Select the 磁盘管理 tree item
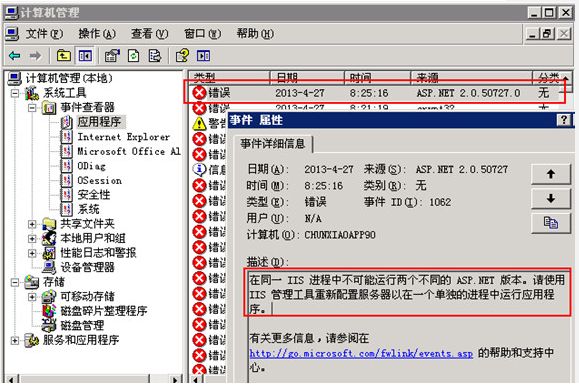Image resolution: width=579 pixels, height=385 pixels. [82, 325]
